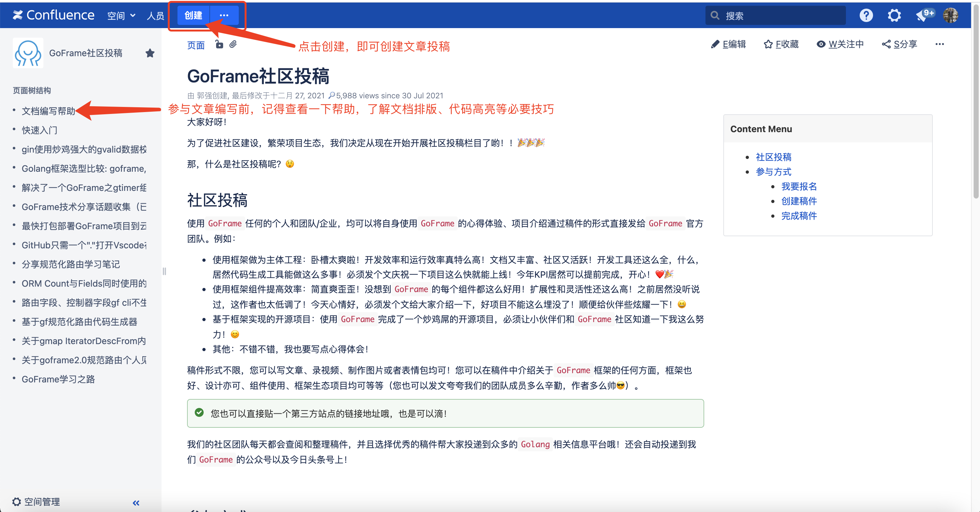The width and height of the screenshot is (980, 512).
Task: Open the help question mark icon
Action: [866, 15]
